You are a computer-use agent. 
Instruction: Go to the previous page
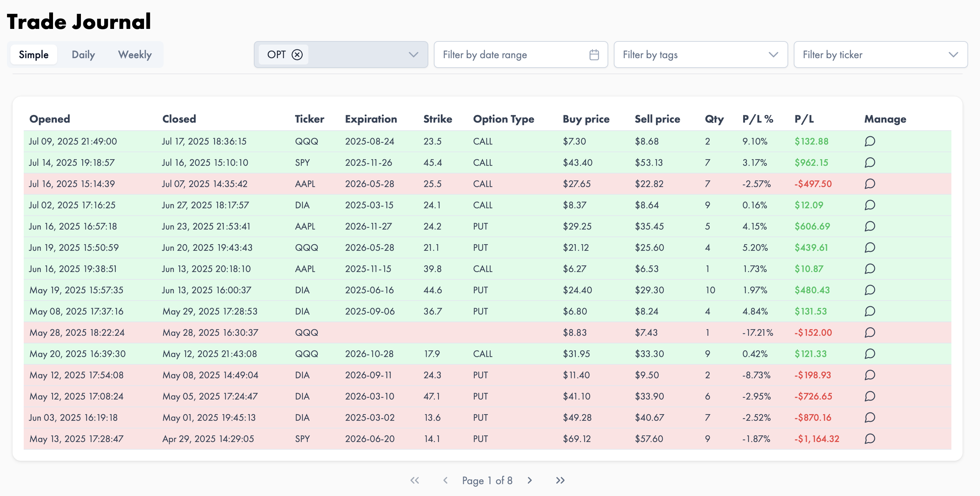click(x=445, y=480)
